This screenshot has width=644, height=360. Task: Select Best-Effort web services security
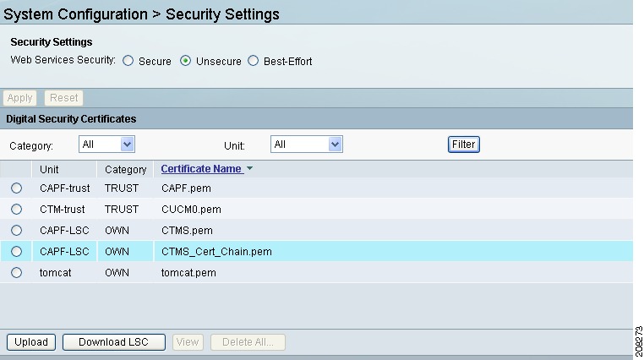coord(253,61)
